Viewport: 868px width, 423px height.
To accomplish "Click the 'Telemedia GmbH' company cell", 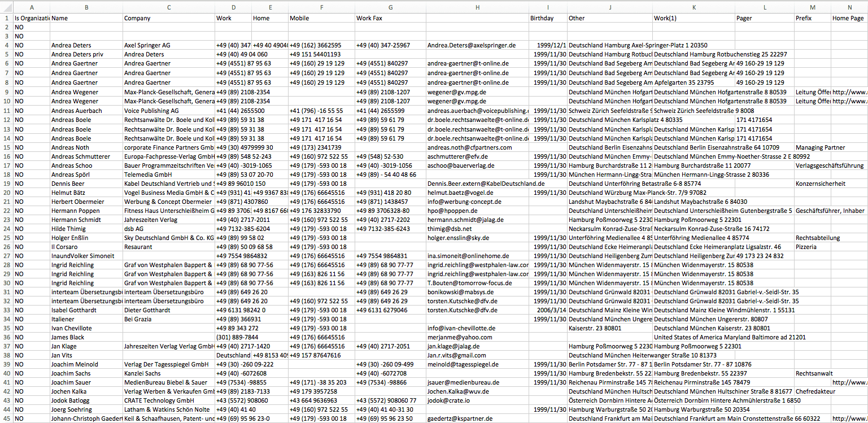I will click(169, 175).
